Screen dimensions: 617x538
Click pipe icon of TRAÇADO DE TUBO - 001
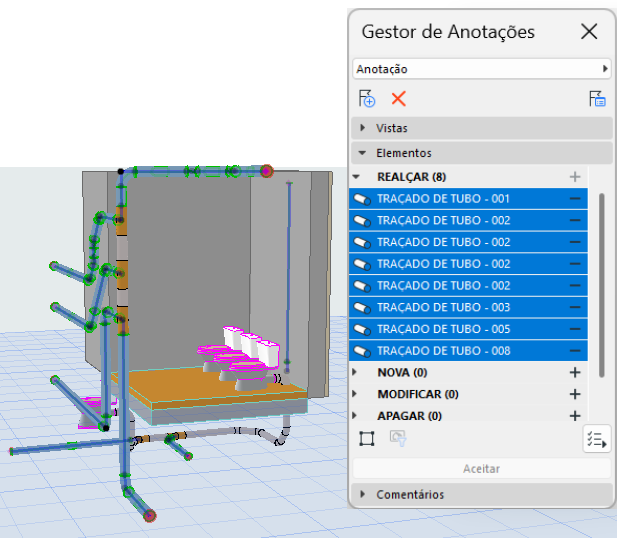coord(362,199)
